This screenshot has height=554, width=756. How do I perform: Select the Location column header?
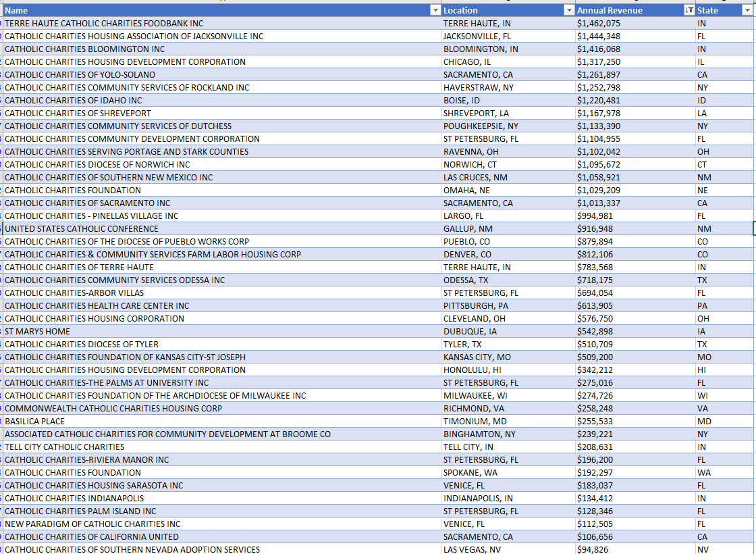coord(508,11)
